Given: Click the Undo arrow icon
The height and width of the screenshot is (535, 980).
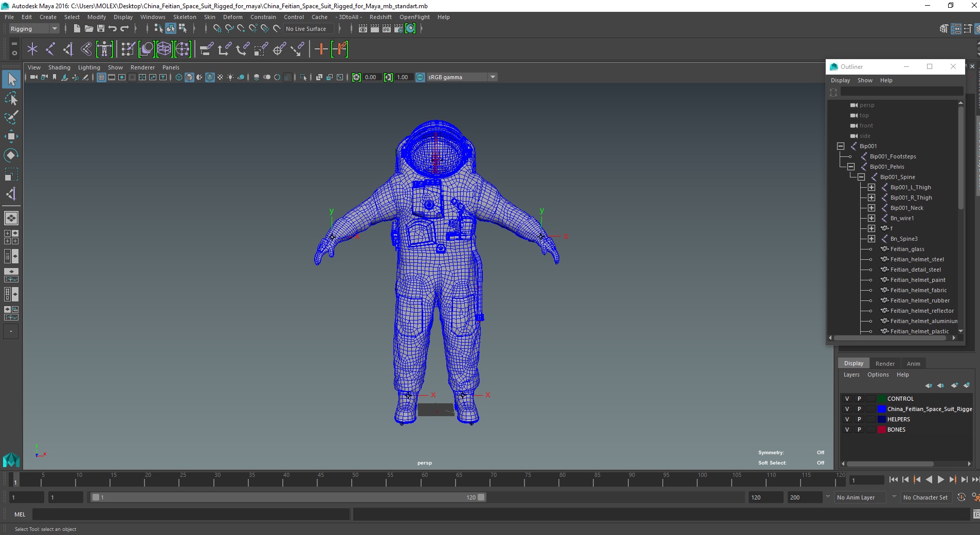Looking at the screenshot, I should (113, 29).
